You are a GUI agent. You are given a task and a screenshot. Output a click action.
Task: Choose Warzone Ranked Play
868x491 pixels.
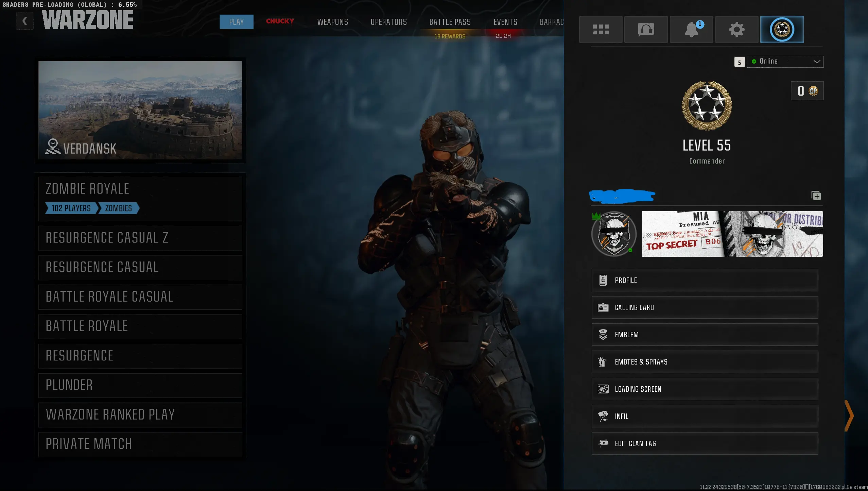[x=140, y=414]
